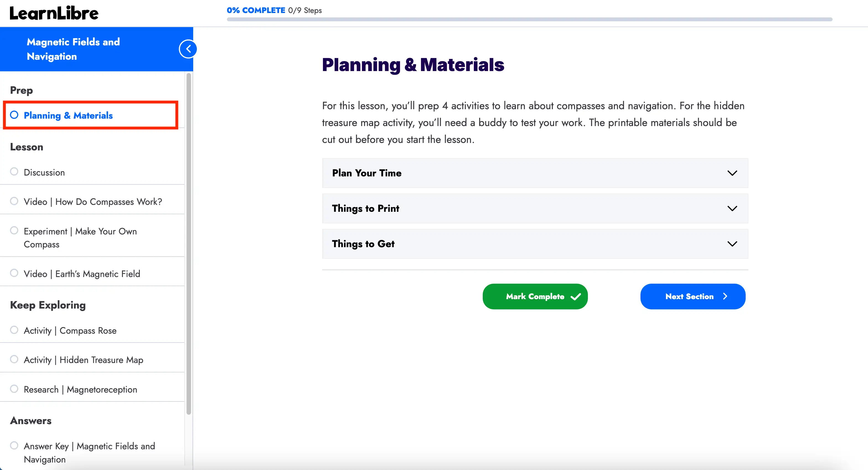Click the checkmark on Mark Complete

tap(576, 297)
